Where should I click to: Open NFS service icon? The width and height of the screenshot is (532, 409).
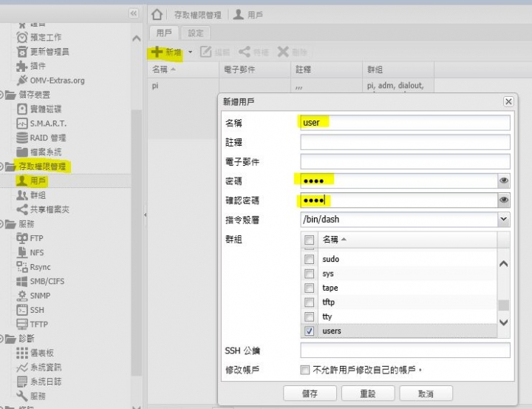point(22,252)
